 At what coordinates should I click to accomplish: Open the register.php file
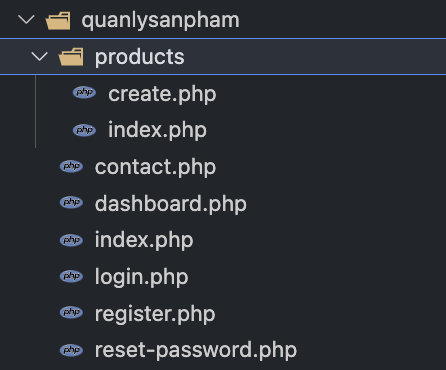(155, 314)
